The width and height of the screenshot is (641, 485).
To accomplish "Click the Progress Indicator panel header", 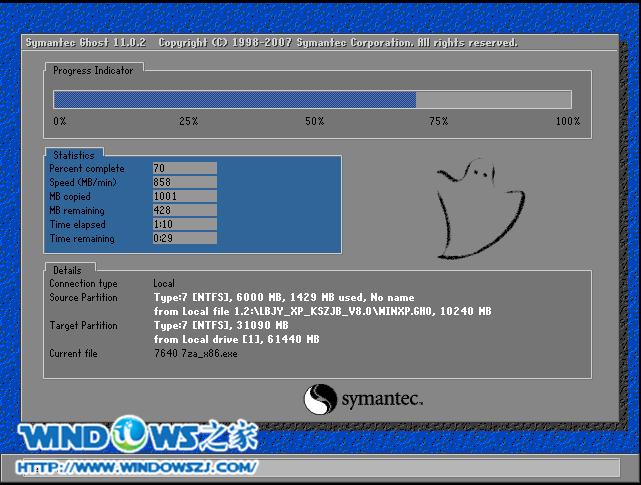I will (91, 70).
